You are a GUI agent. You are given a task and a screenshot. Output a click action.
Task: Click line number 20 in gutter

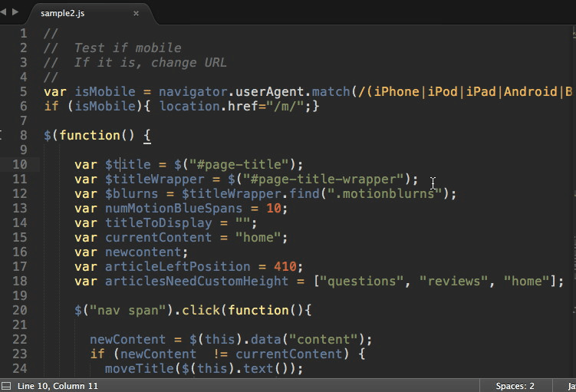tap(20, 310)
